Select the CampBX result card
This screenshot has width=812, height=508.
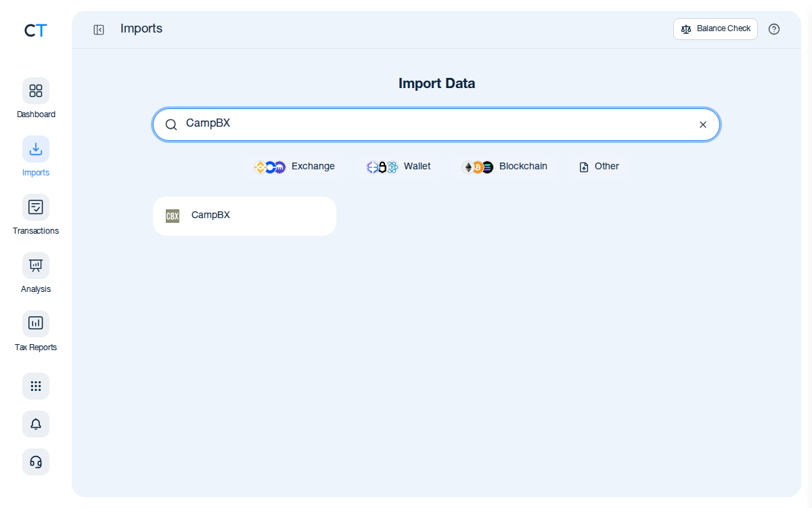244,216
